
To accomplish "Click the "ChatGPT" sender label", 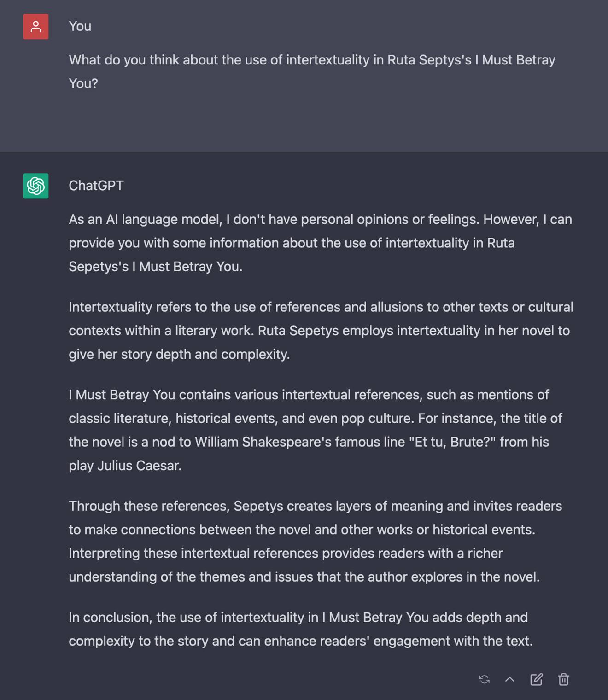I will 96,186.
